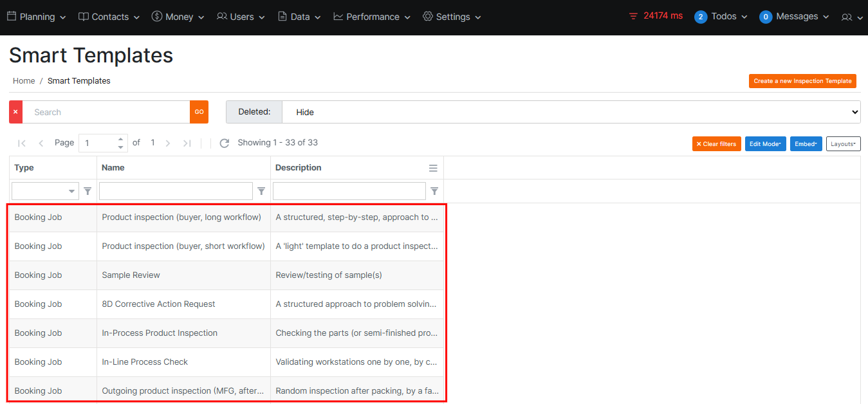Increase page number with stepper arrow

(x=120, y=139)
